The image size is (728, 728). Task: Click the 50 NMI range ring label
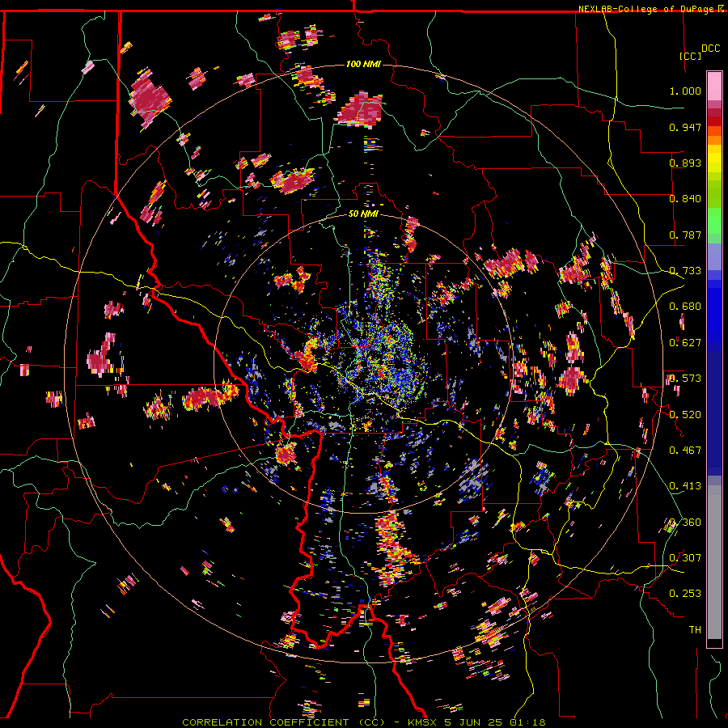(x=363, y=214)
